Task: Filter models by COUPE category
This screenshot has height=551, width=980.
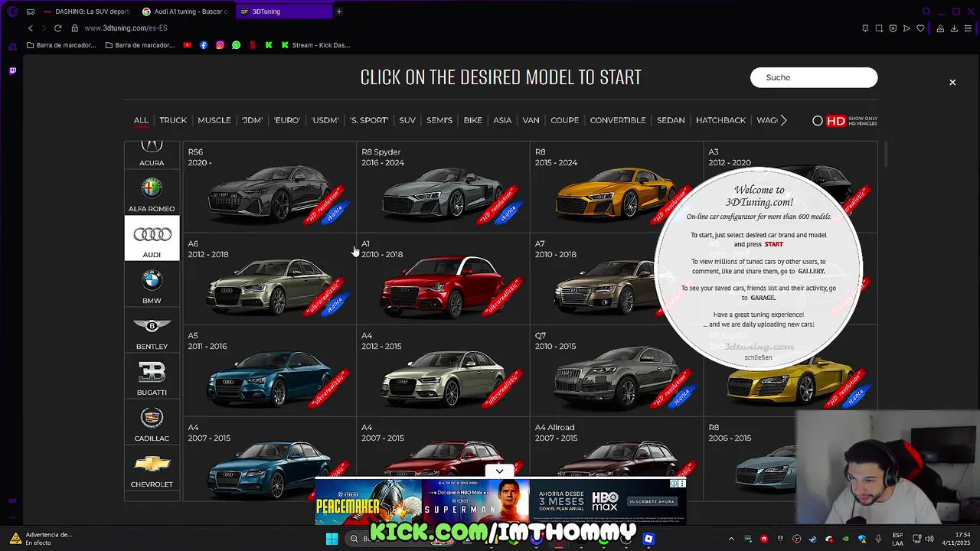Action: 565,120
